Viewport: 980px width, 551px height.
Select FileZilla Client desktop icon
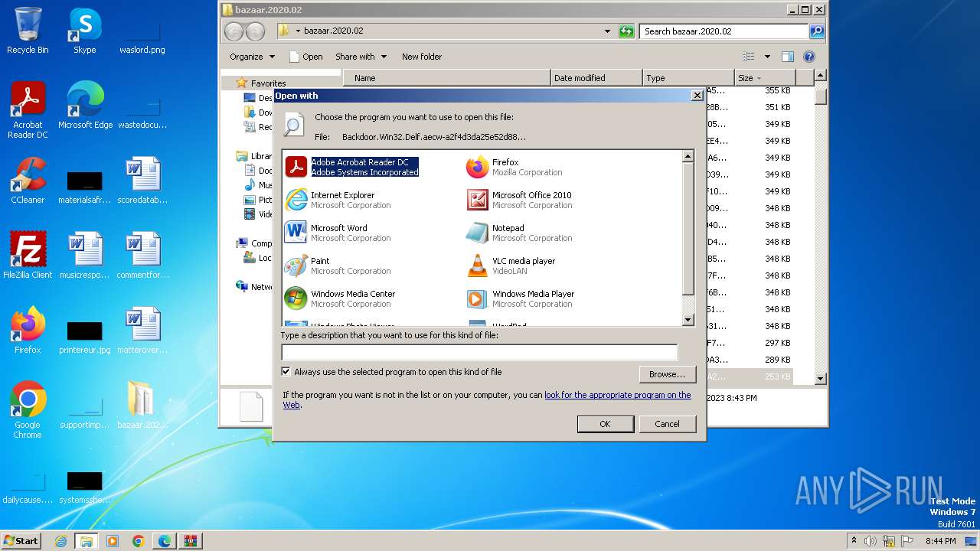coord(28,256)
